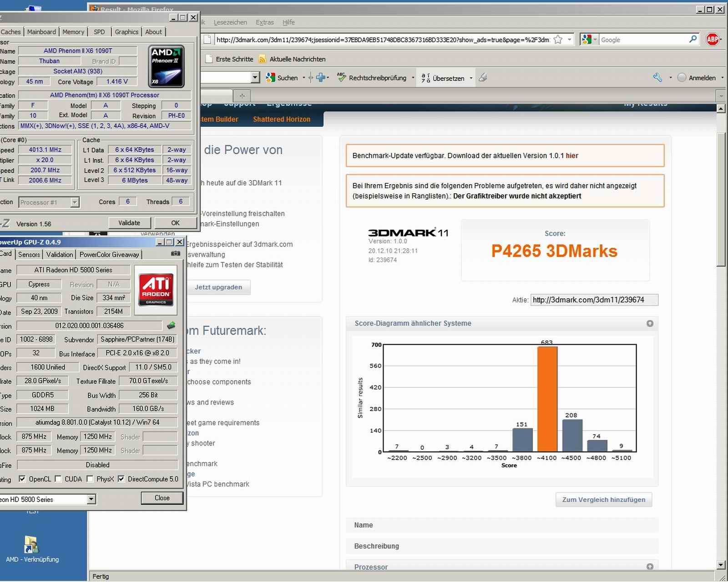Collapse the Score-Diagramm section arrow icon
The image size is (728, 582).
650,323
